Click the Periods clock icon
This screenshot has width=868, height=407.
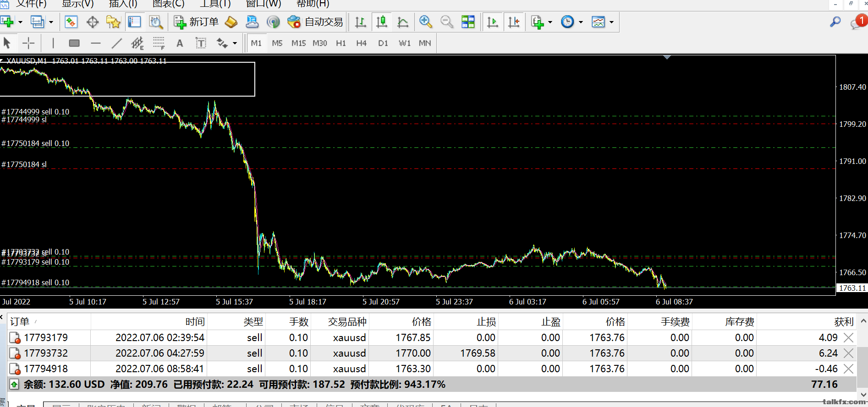[x=567, y=22]
